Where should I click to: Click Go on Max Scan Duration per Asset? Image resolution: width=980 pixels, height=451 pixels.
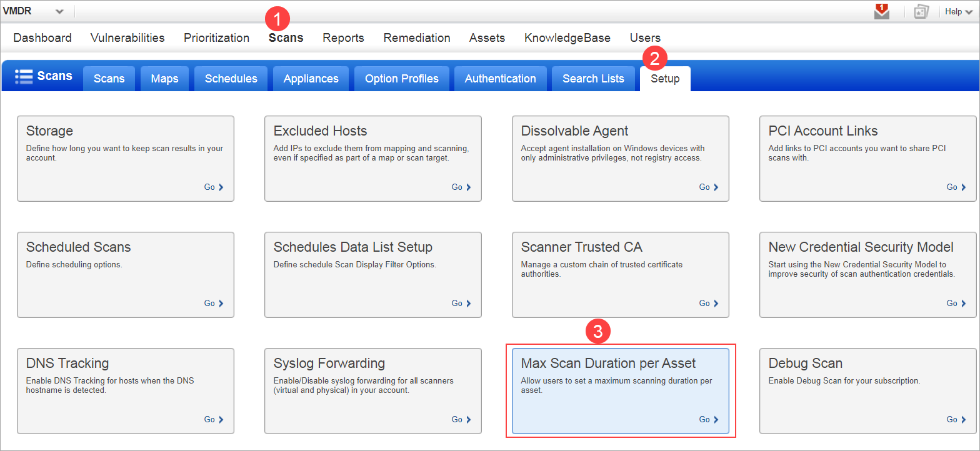coord(709,419)
